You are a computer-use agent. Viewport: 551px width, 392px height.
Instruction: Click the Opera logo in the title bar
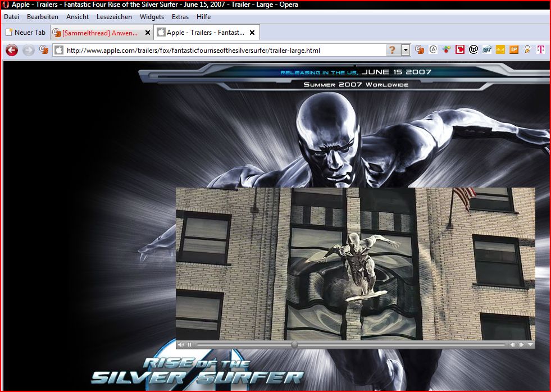(6, 4)
